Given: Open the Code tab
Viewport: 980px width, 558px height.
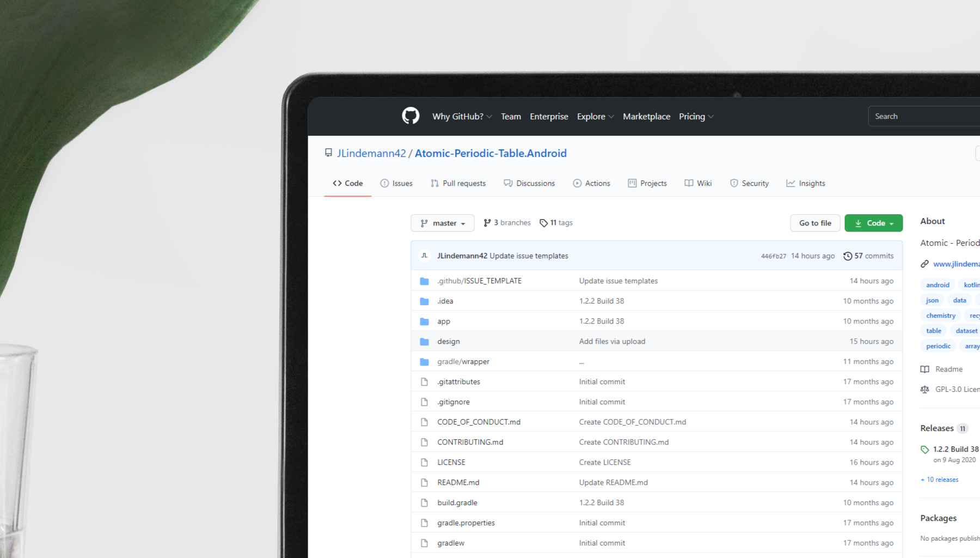Looking at the screenshot, I should pos(348,184).
